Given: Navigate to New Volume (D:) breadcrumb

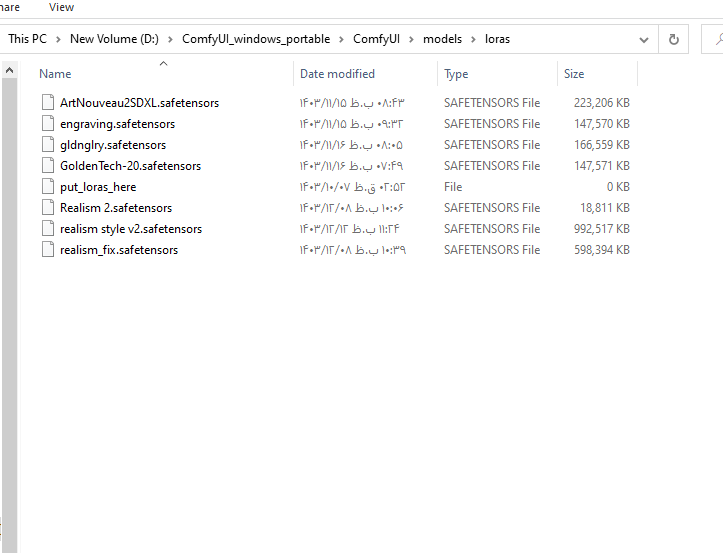Looking at the screenshot, I should (113, 39).
